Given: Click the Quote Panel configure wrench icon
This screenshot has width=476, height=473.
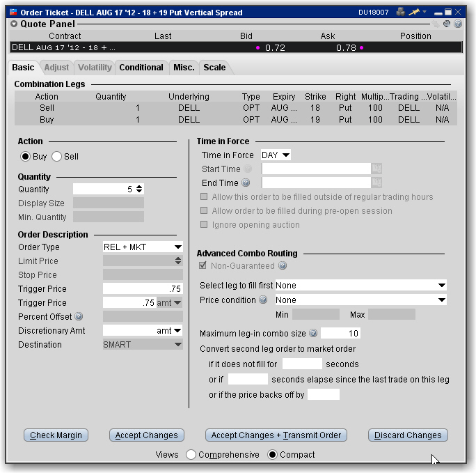Looking at the screenshot, I should click(447, 24).
